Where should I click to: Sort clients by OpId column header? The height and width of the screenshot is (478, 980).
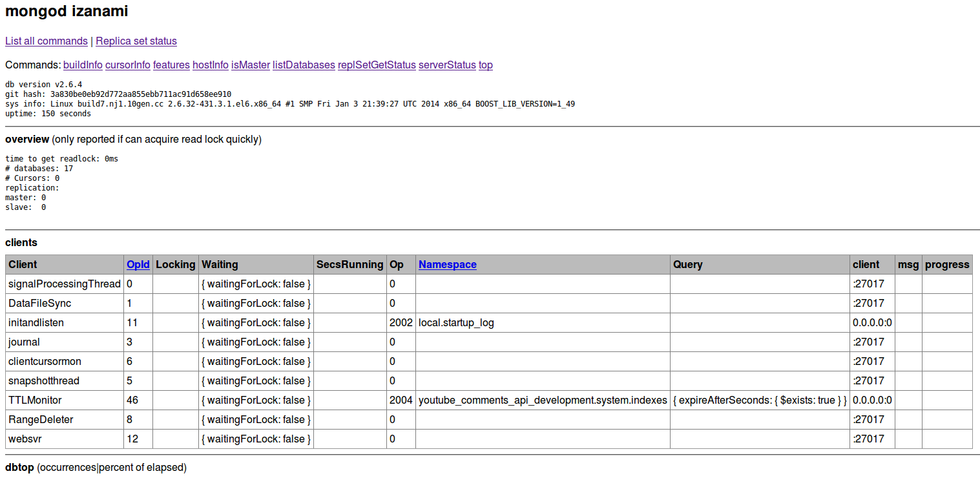tap(138, 264)
